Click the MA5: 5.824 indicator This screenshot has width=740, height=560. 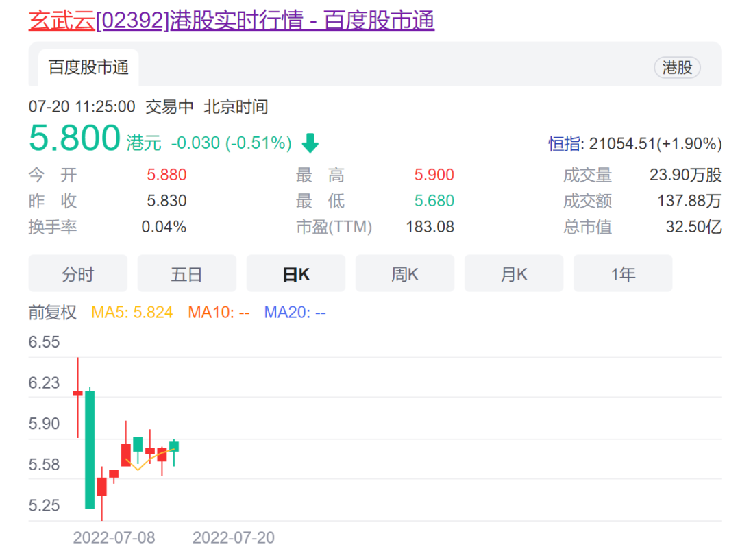[x=132, y=312]
